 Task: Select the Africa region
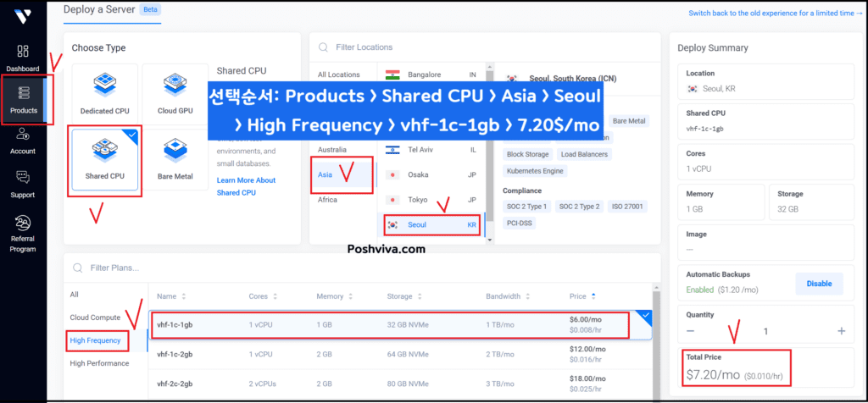327,200
